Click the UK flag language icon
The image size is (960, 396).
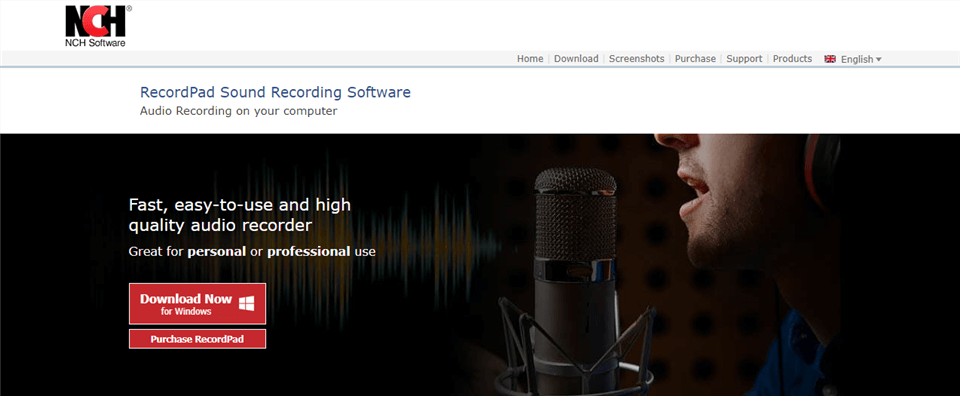point(830,59)
